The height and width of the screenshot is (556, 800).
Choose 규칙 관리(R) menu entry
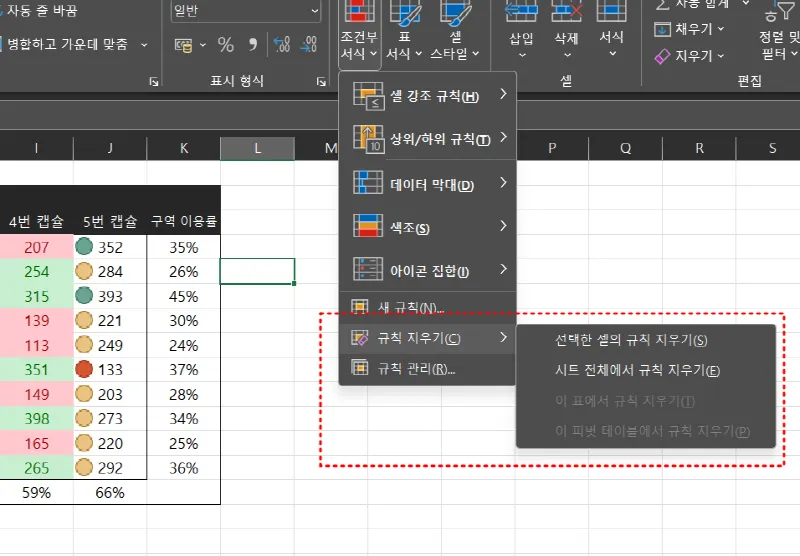click(x=428, y=368)
